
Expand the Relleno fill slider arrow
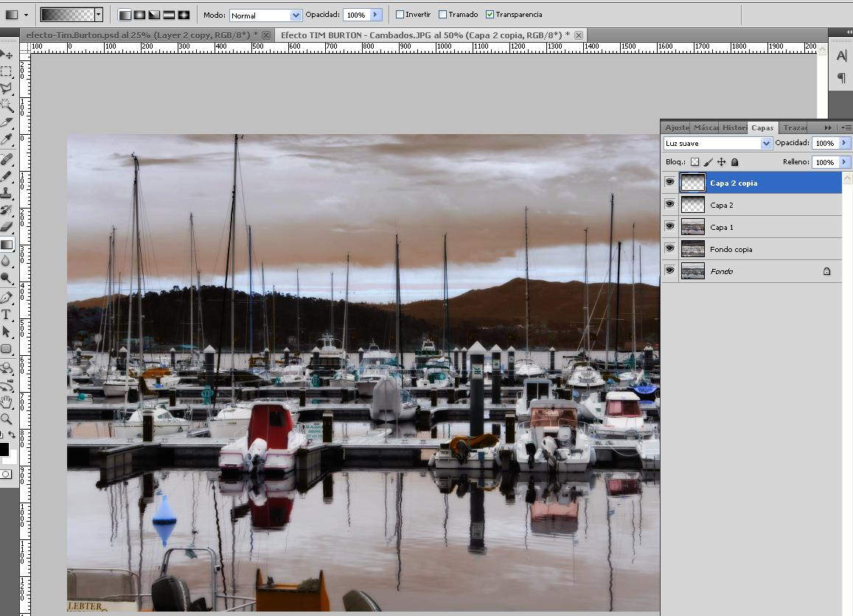coord(844,162)
